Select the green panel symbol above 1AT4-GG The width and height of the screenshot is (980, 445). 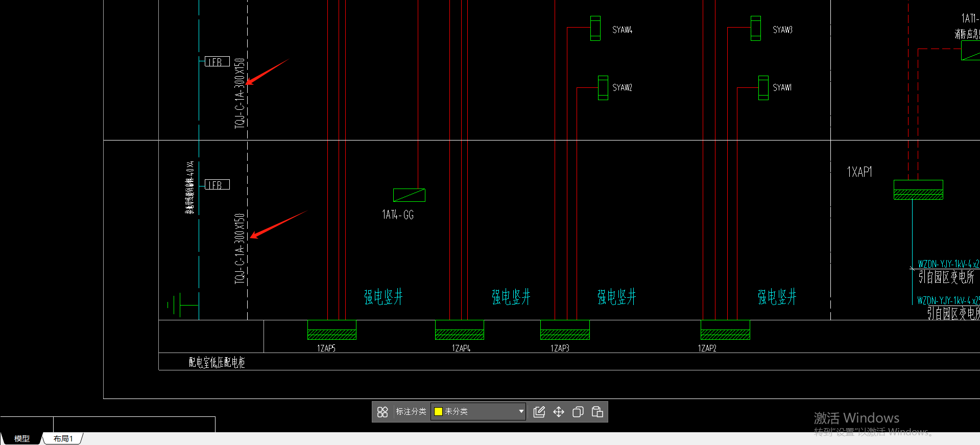(x=409, y=195)
